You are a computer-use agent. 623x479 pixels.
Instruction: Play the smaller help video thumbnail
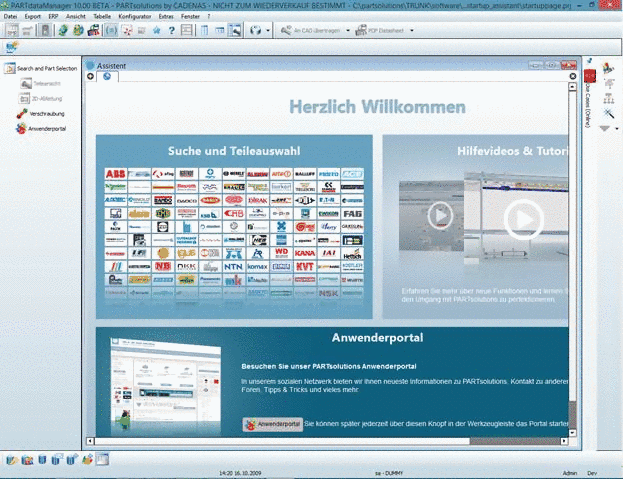point(440,215)
